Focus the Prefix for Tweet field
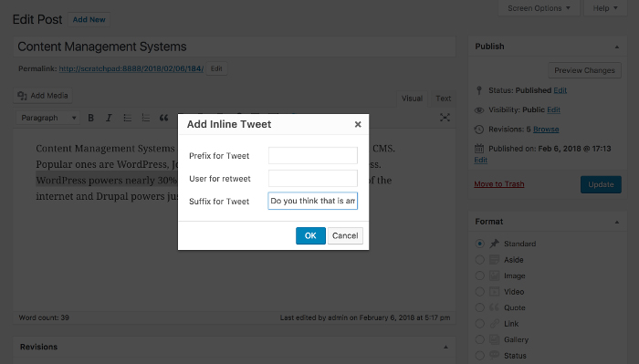This screenshot has height=364, width=639. point(313,155)
